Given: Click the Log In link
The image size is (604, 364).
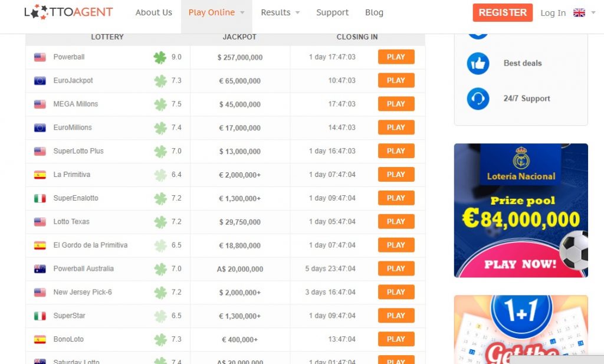Looking at the screenshot, I should click(x=553, y=13).
